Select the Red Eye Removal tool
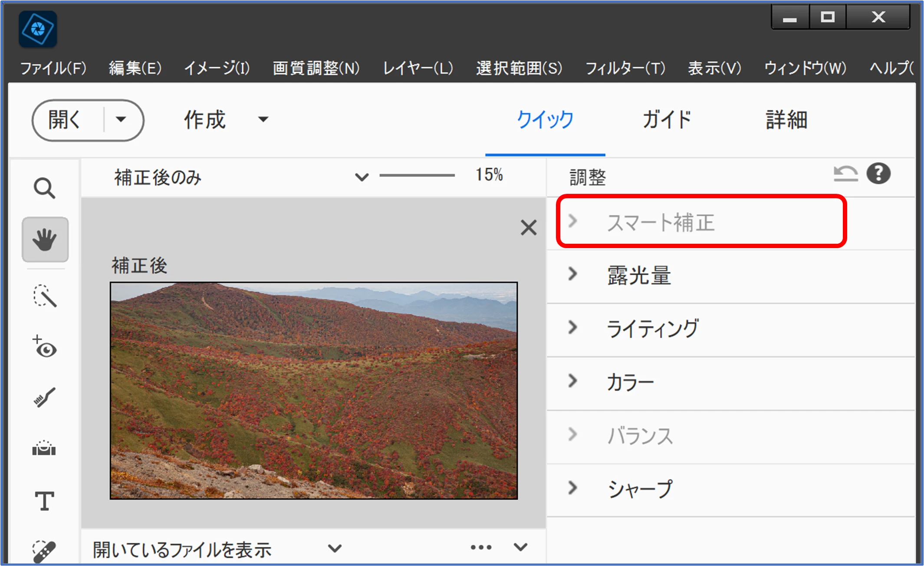 pos(45,347)
